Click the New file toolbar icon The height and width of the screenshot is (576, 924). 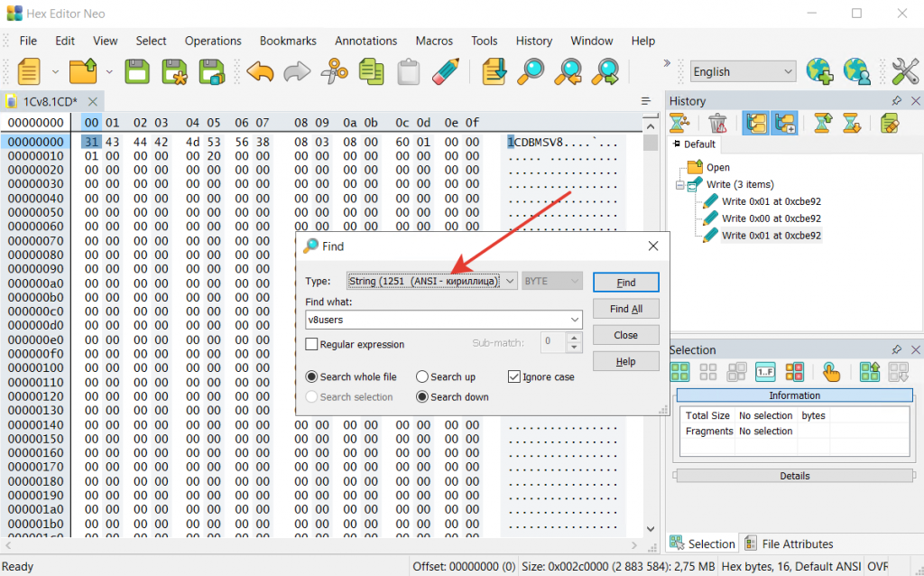point(29,72)
